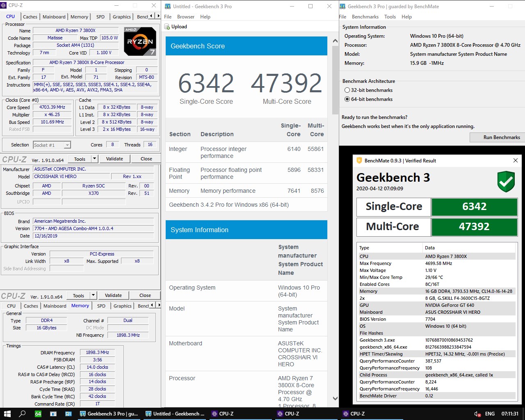Select 32-bit benchmarks radio button

tap(347, 90)
